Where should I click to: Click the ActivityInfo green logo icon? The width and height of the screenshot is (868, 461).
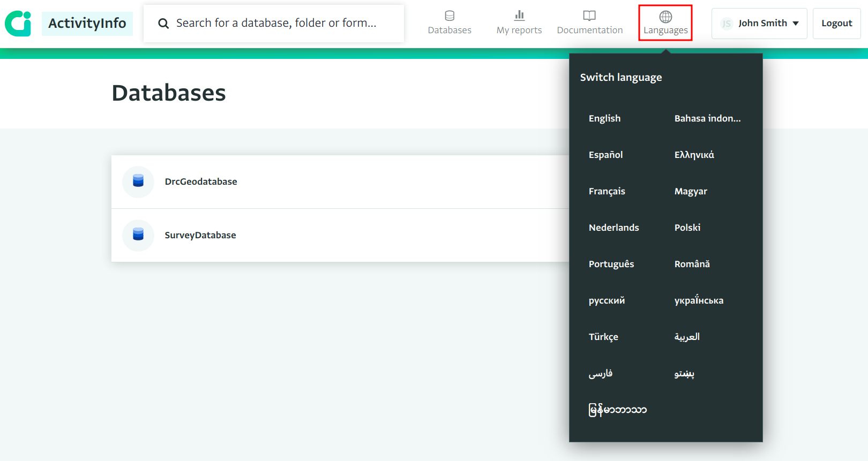point(18,24)
